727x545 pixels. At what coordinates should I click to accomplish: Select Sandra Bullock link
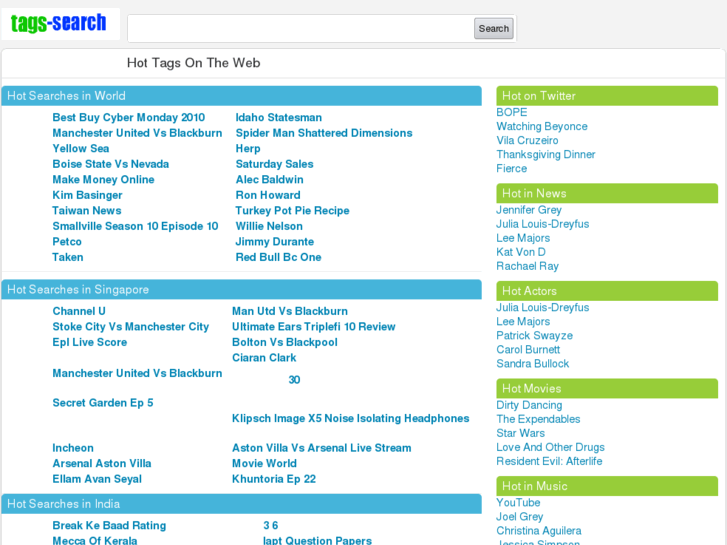533,364
